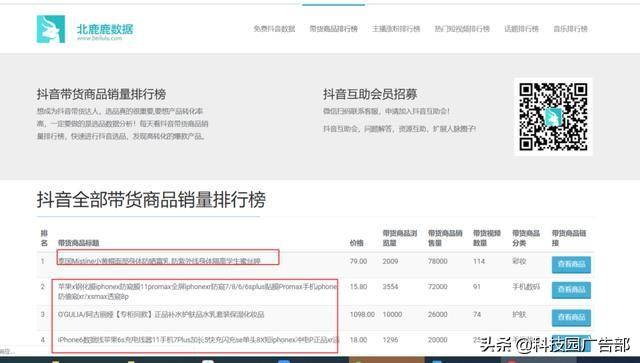Open the 热门短视频排行榜 nav item
Image resolution: width=640 pixels, height=363 pixels.
point(462,29)
